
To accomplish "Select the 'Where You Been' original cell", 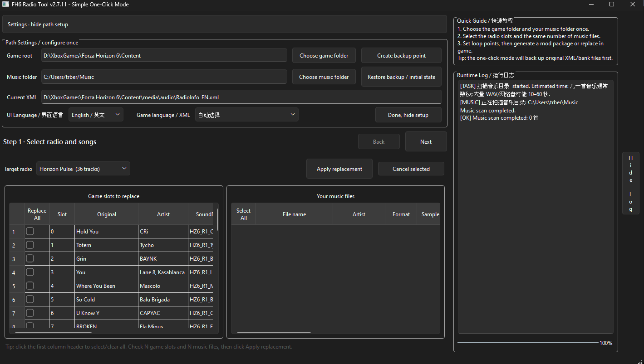I will tap(107, 286).
